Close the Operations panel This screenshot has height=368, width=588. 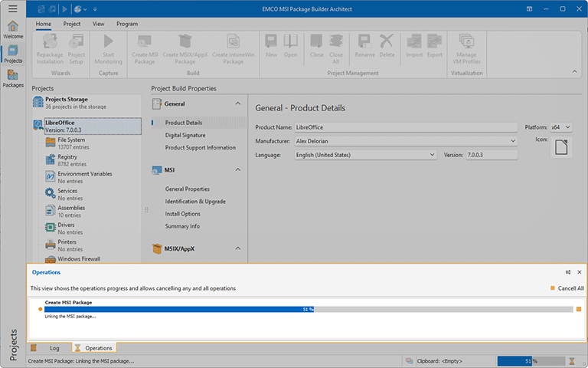[580, 272]
